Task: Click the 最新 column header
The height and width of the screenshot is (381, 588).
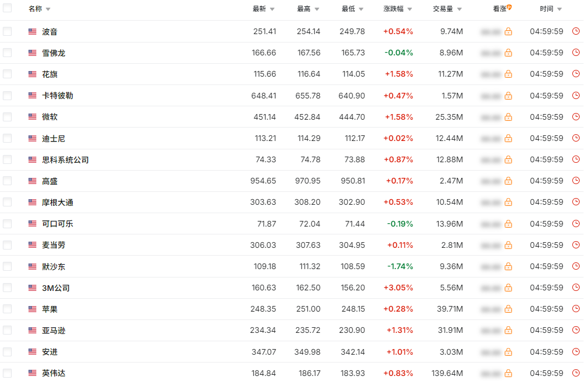Action: click(x=259, y=9)
